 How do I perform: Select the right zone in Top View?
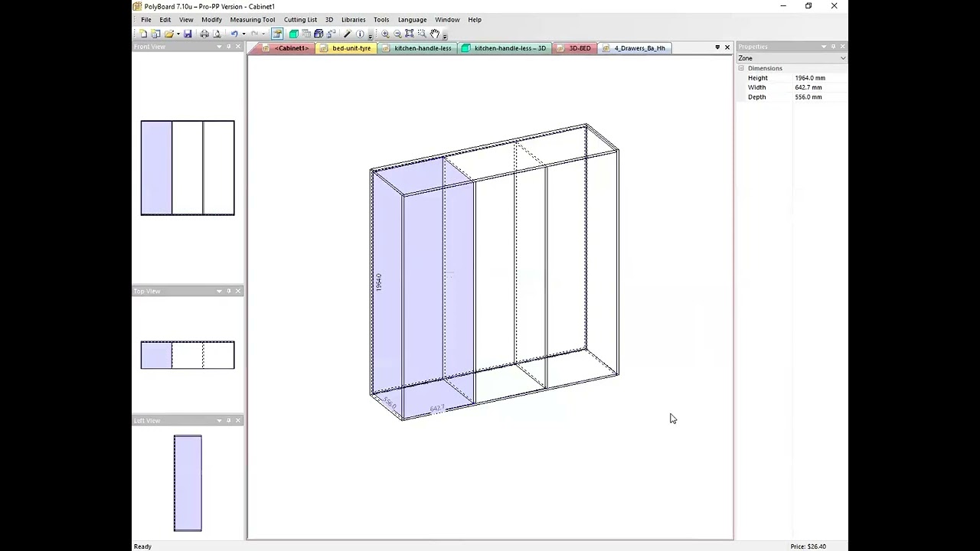click(x=219, y=355)
